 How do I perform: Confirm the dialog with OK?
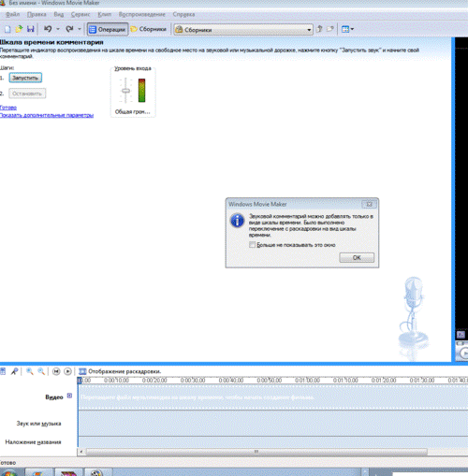pos(357,257)
